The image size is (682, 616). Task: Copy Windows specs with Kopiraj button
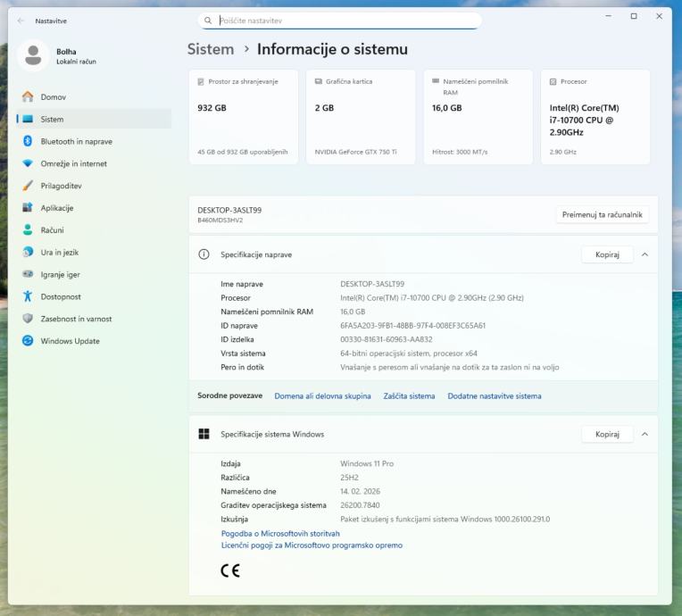click(x=607, y=434)
